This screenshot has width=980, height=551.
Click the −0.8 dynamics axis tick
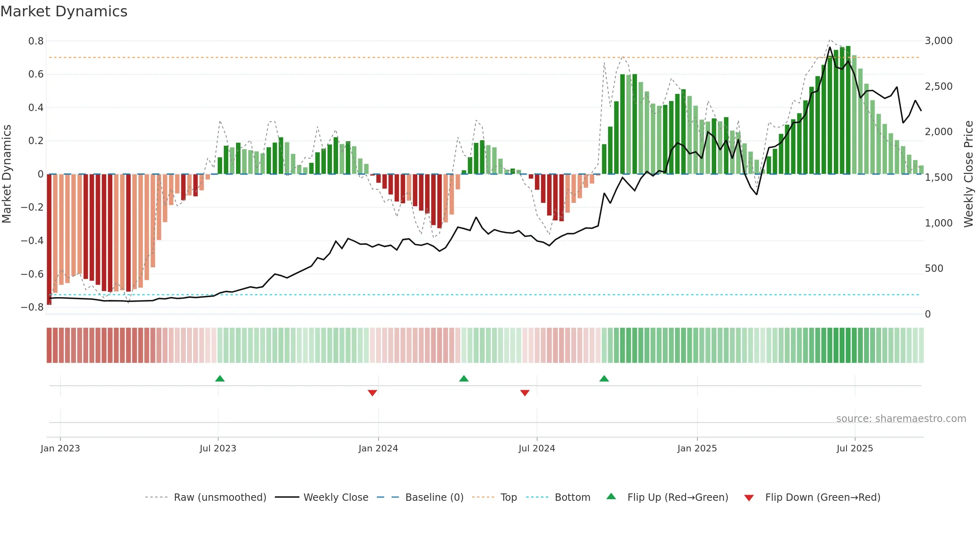[32, 307]
